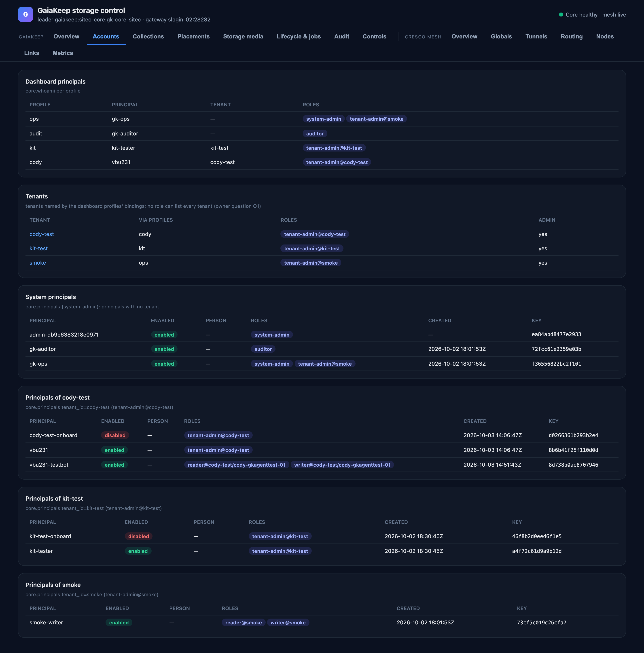Open the kit-test tenant link
The height and width of the screenshot is (653, 644).
pos(38,249)
